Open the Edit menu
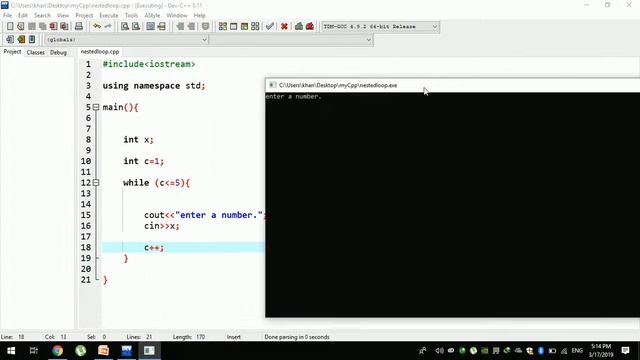Image resolution: width=640 pixels, height=360 pixels. pos(23,15)
